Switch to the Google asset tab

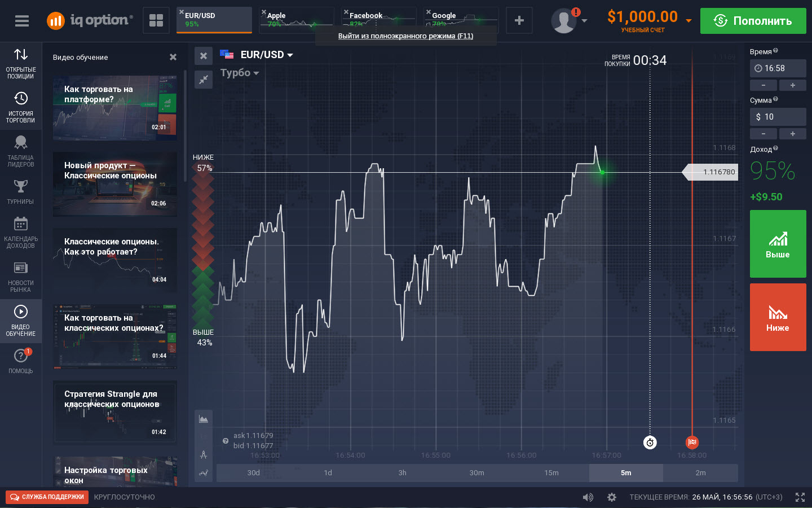pyautogui.click(x=461, y=20)
